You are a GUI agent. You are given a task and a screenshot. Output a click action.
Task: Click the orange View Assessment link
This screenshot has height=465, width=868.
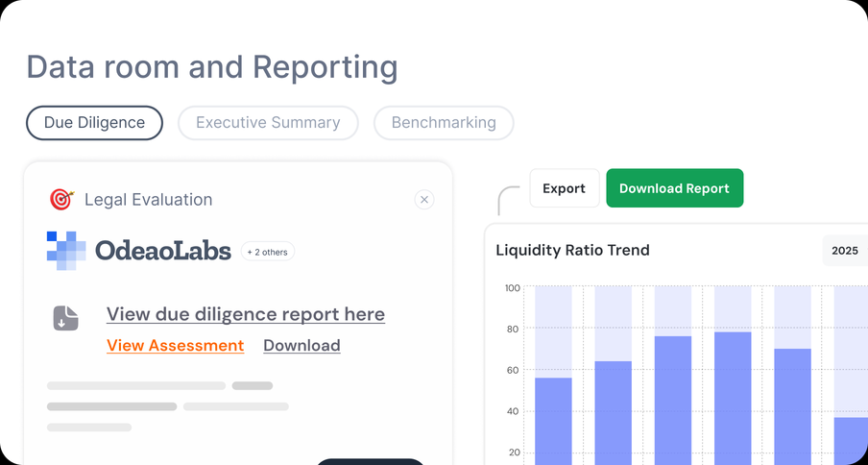[x=175, y=346]
